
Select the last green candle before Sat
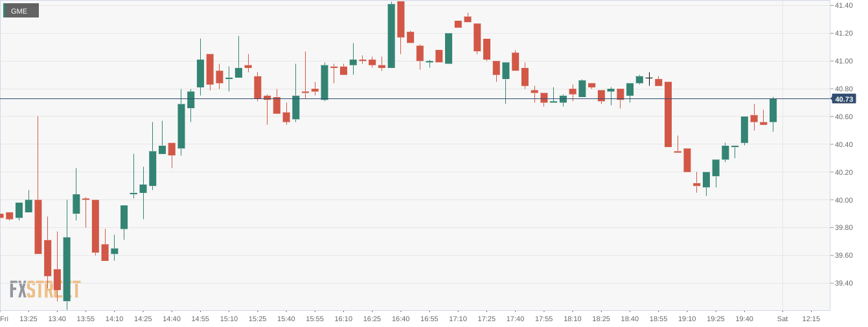point(773,110)
